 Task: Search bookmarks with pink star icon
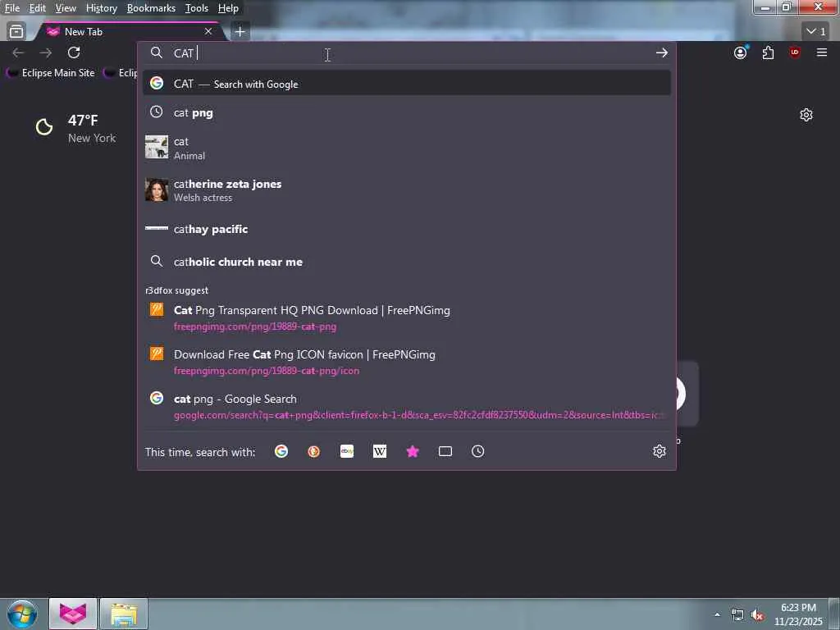(413, 452)
